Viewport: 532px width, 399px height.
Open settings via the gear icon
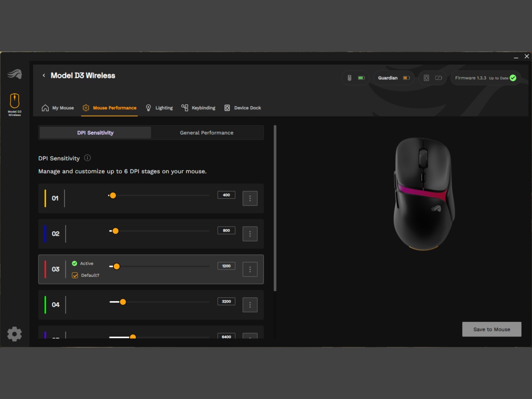pyautogui.click(x=15, y=334)
